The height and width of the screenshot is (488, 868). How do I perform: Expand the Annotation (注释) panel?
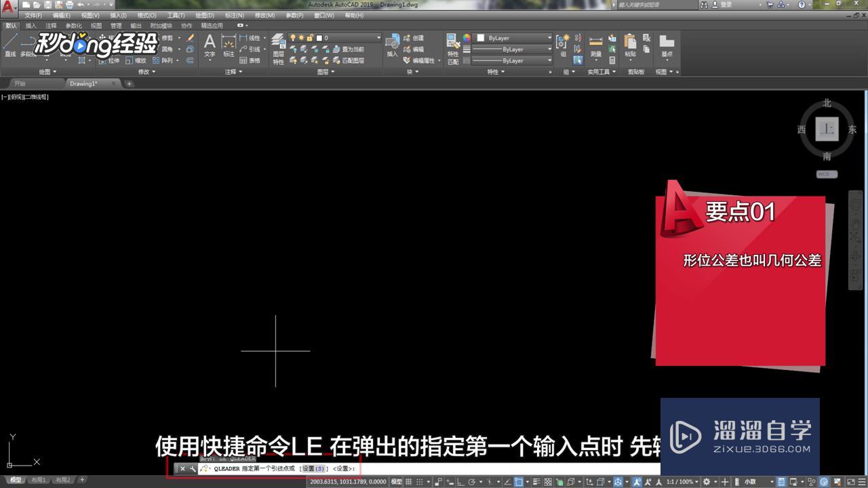(234, 71)
